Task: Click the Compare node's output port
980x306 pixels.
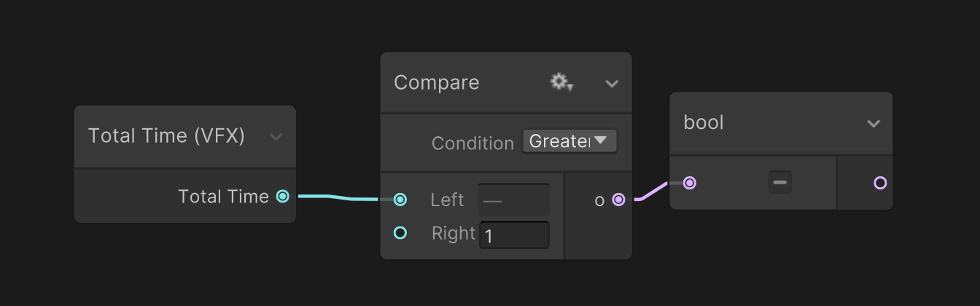Action: click(618, 200)
